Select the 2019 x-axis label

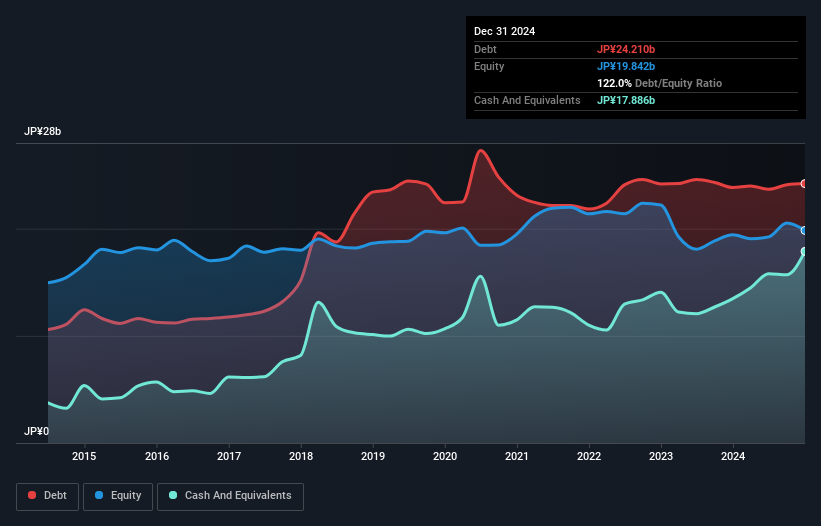(373, 456)
